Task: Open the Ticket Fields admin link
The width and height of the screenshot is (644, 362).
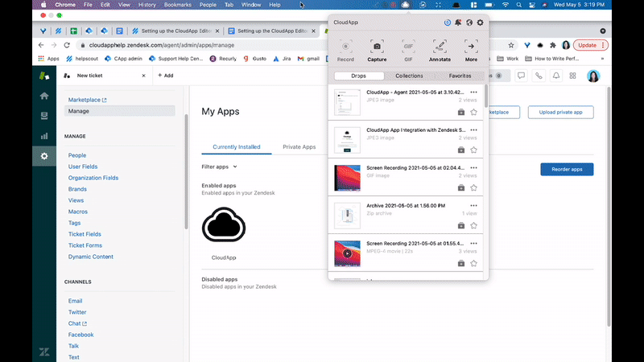Action: pyautogui.click(x=85, y=234)
